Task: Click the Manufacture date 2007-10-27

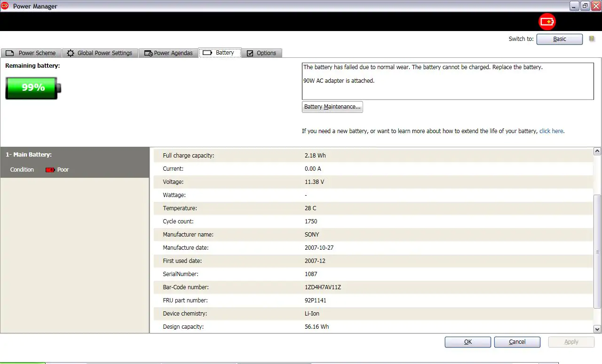Action: tap(319, 248)
